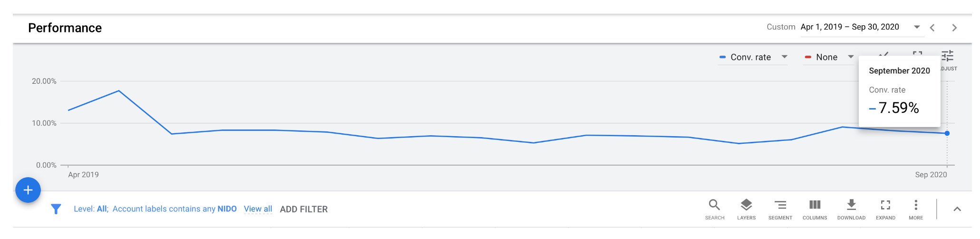Open table Search tool

[x=714, y=209]
